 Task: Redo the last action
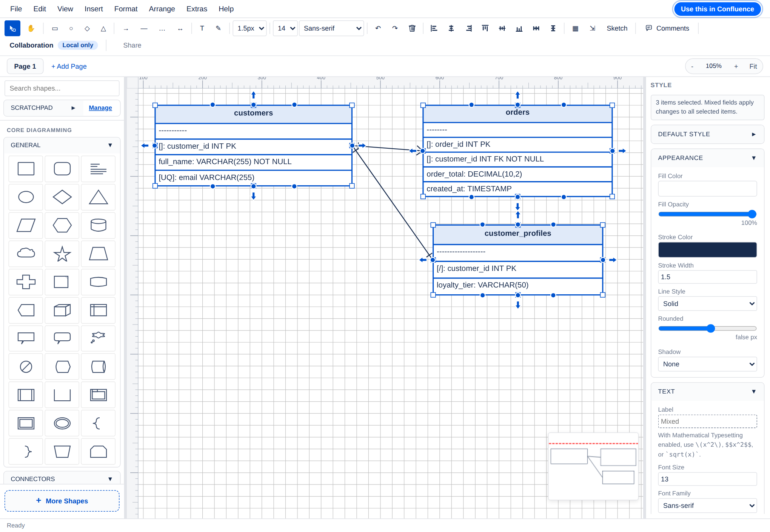395,28
